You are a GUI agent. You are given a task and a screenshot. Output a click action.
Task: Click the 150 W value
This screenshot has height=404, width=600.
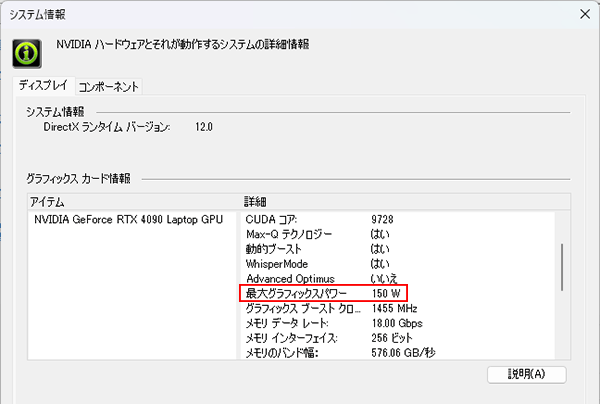coord(386,293)
